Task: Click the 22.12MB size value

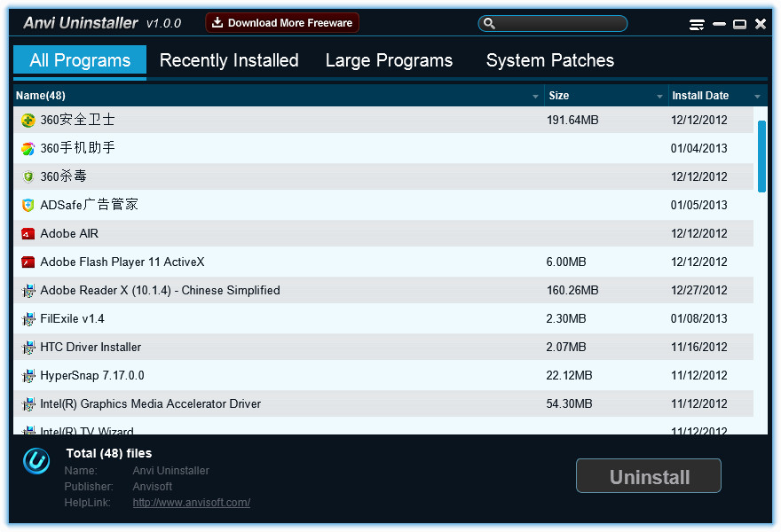Action: pyautogui.click(x=569, y=375)
